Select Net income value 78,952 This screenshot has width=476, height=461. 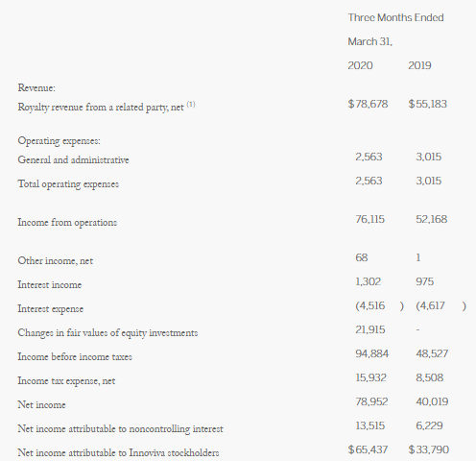[371, 401]
